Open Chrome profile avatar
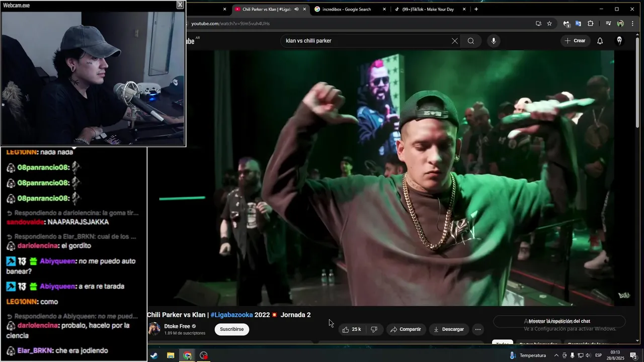Image resolution: width=644 pixels, height=362 pixels. click(x=620, y=24)
